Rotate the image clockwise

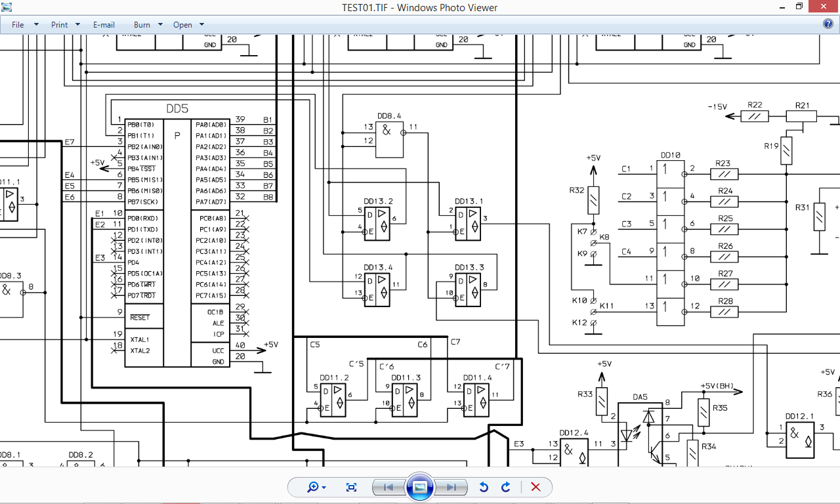pos(506,487)
